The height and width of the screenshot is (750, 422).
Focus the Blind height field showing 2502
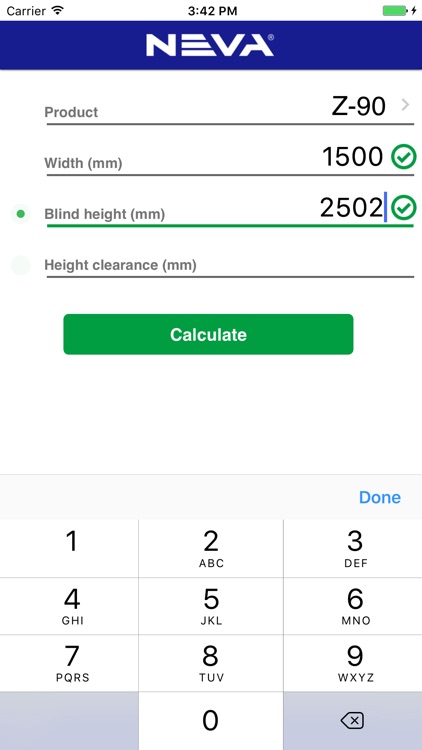230,208
